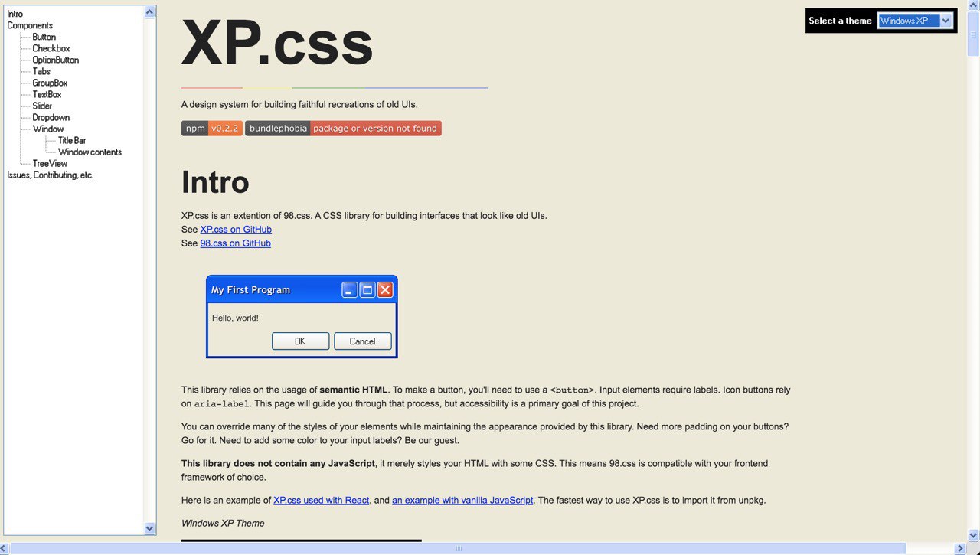Click the sidebar scrollbar up arrow

(x=149, y=11)
